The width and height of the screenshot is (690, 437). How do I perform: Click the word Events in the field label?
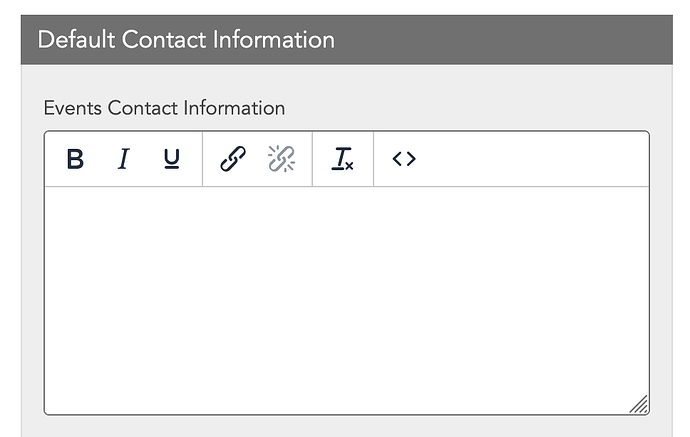[x=73, y=108]
